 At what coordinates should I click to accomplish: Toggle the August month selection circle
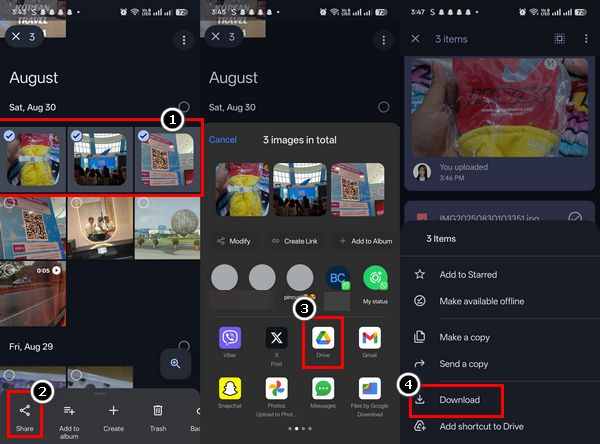click(x=185, y=76)
